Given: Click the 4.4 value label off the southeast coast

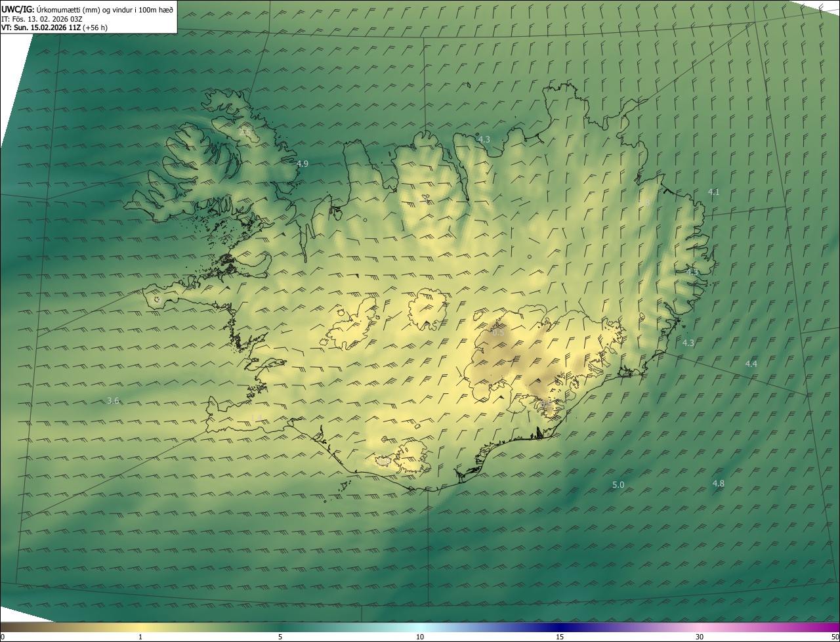Looking at the screenshot, I should (751, 364).
